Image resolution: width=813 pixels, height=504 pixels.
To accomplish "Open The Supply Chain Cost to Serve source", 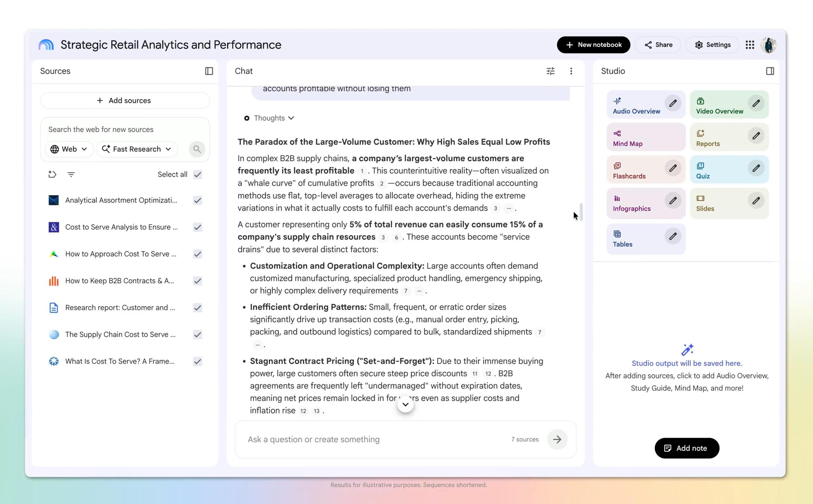I will (x=120, y=335).
